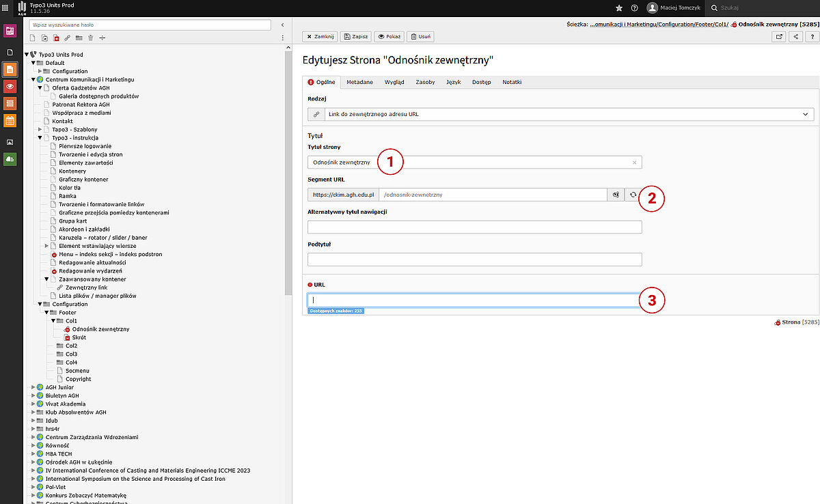Collapse the Default folder node
The image size is (820, 504).
click(x=33, y=63)
